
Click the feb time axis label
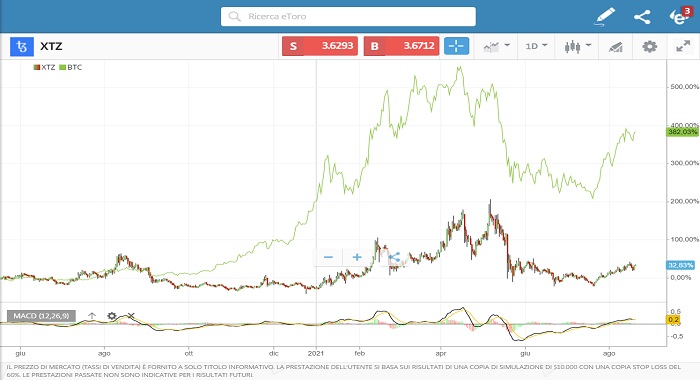tap(359, 353)
